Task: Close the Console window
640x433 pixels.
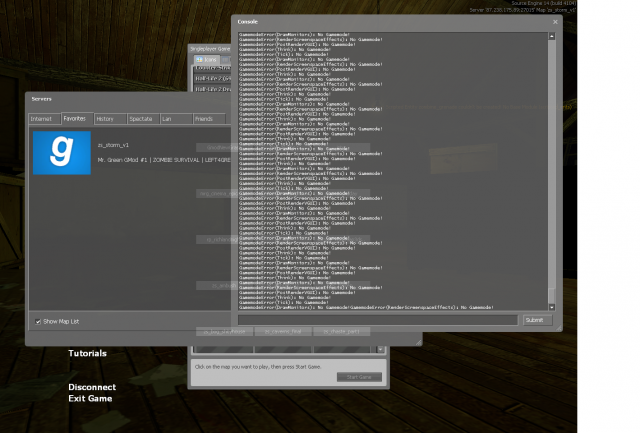Action: click(x=554, y=20)
